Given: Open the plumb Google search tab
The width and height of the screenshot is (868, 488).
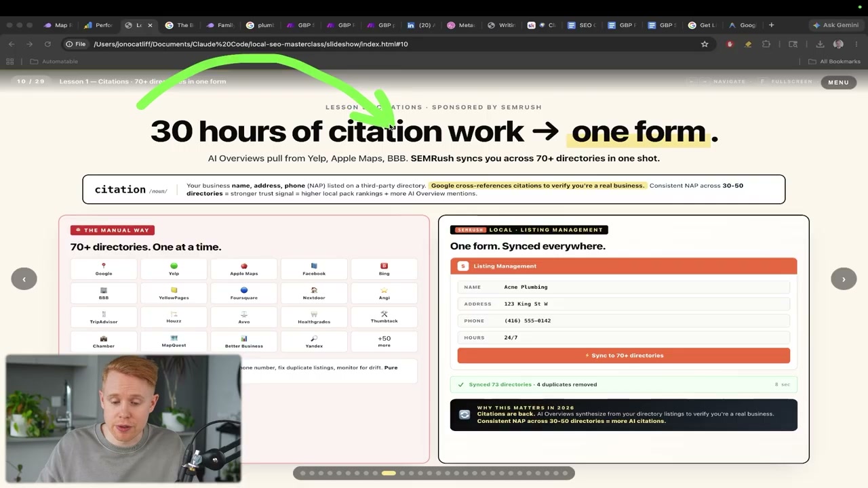Looking at the screenshot, I should coord(260,25).
